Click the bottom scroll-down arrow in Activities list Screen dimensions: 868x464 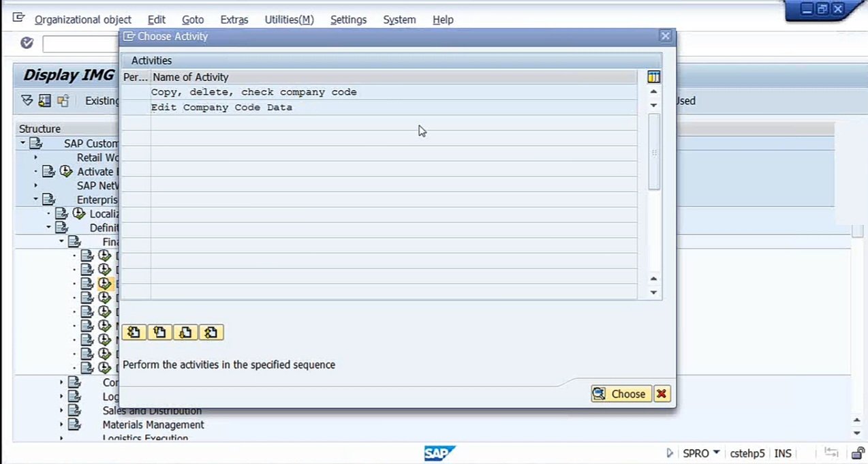(654, 292)
